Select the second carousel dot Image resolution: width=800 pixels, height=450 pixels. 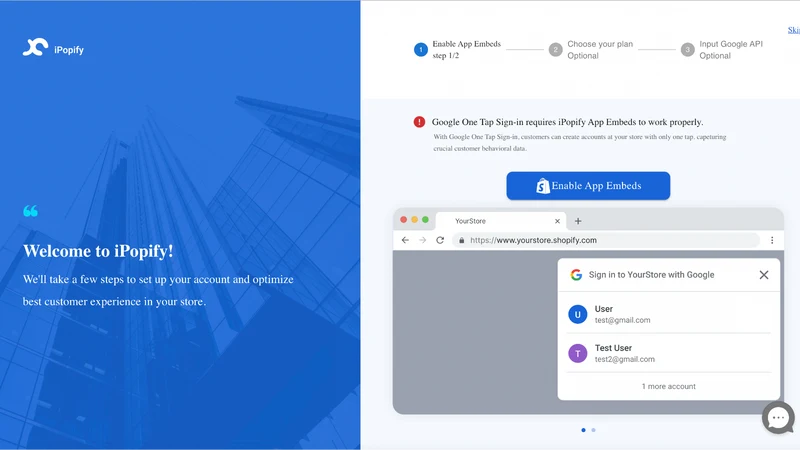pyautogui.click(x=593, y=430)
